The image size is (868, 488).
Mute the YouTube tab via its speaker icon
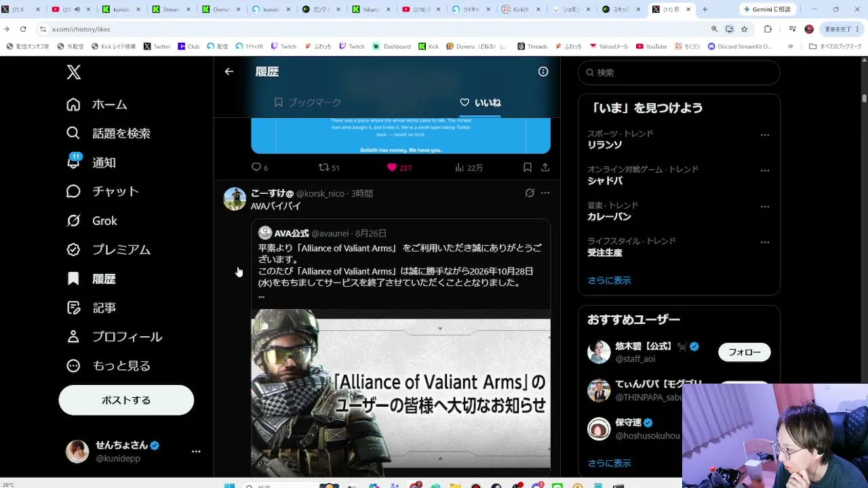pyautogui.click(x=77, y=9)
